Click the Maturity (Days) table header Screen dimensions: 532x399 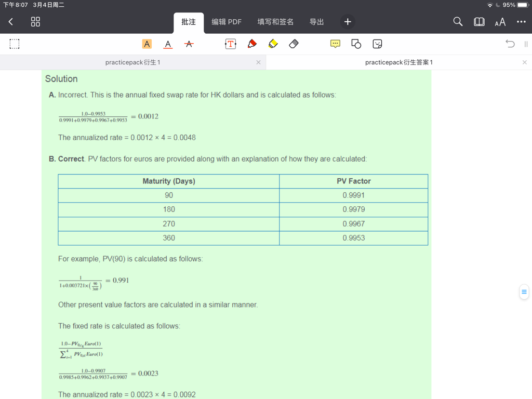[x=169, y=181]
